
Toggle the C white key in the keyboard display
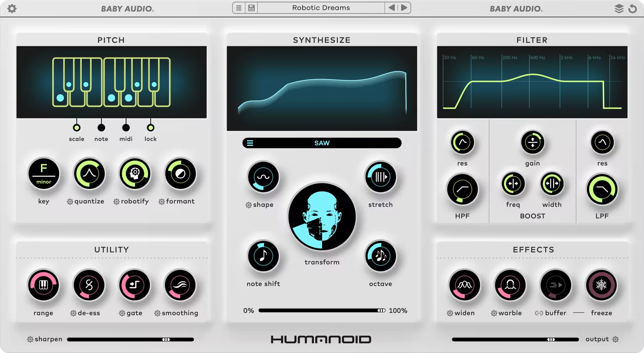click(x=60, y=98)
